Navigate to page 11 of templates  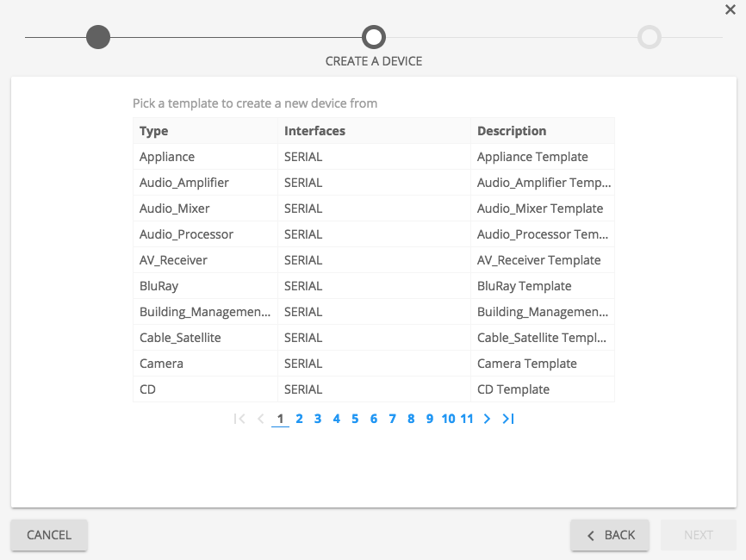point(467,419)
